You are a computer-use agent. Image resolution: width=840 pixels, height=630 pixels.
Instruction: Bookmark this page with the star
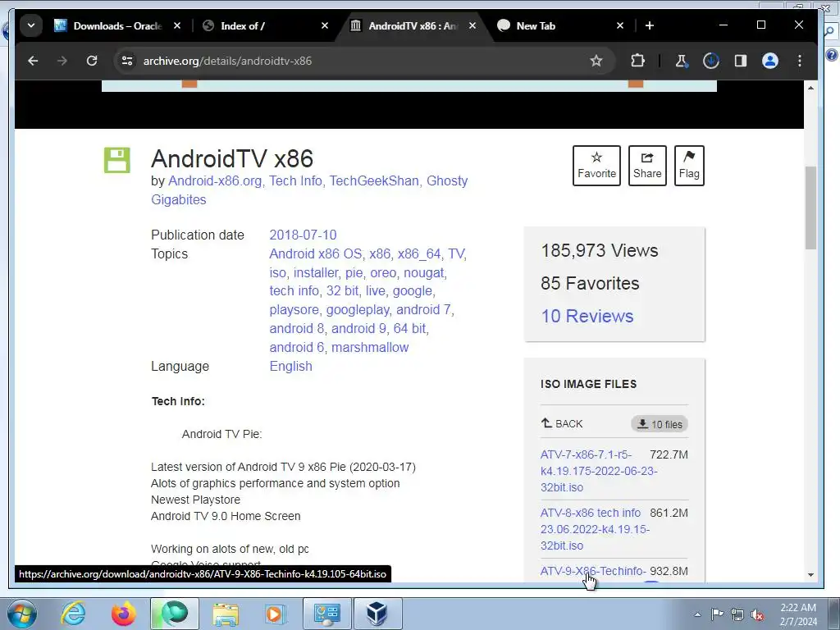pos(596,61)
